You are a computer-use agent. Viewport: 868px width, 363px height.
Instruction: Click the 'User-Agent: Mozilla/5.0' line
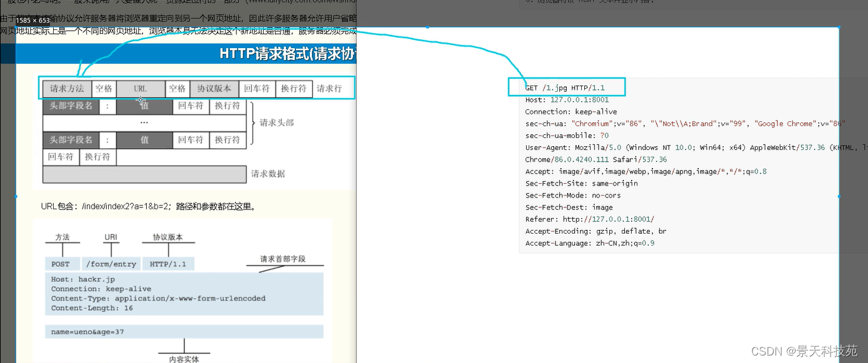(x=696, y=147)
